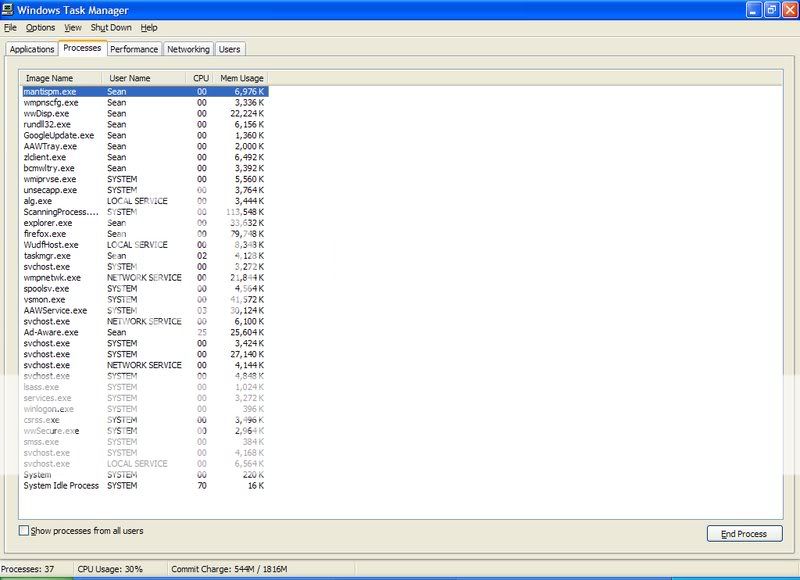The height and width of the screenshot is (580, 800).
Task: Switch to the Networking tab
Action: pyautogui.click(x=188, y=49)
